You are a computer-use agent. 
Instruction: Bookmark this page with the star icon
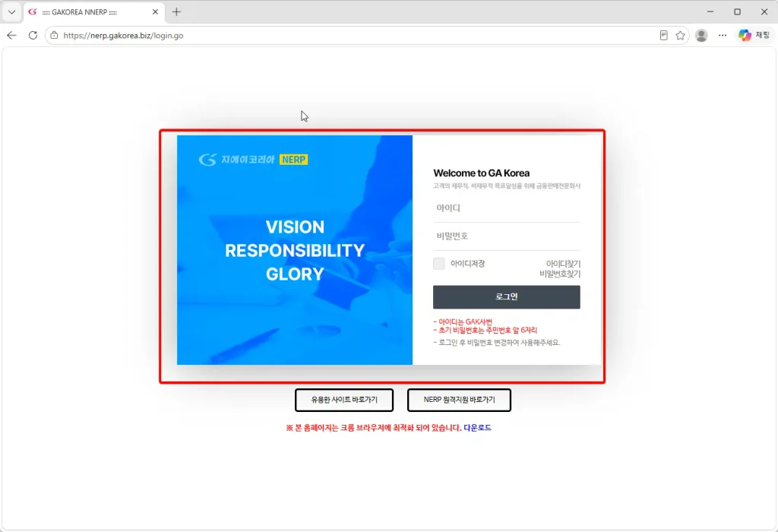[680, 35]
